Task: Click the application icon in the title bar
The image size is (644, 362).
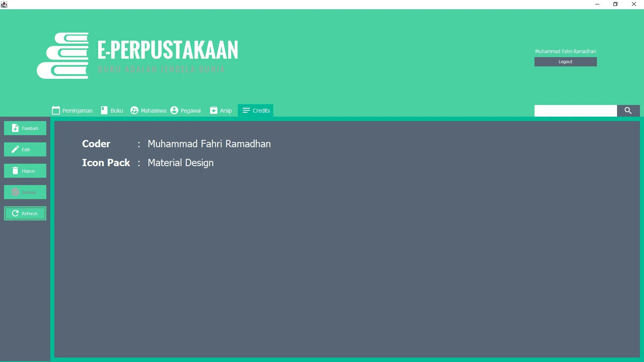Action: (4, 4)
